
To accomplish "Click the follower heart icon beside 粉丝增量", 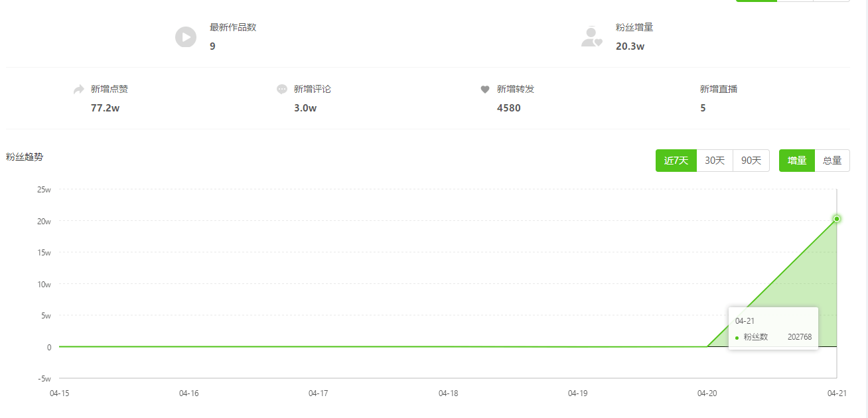I will point(591,37).
